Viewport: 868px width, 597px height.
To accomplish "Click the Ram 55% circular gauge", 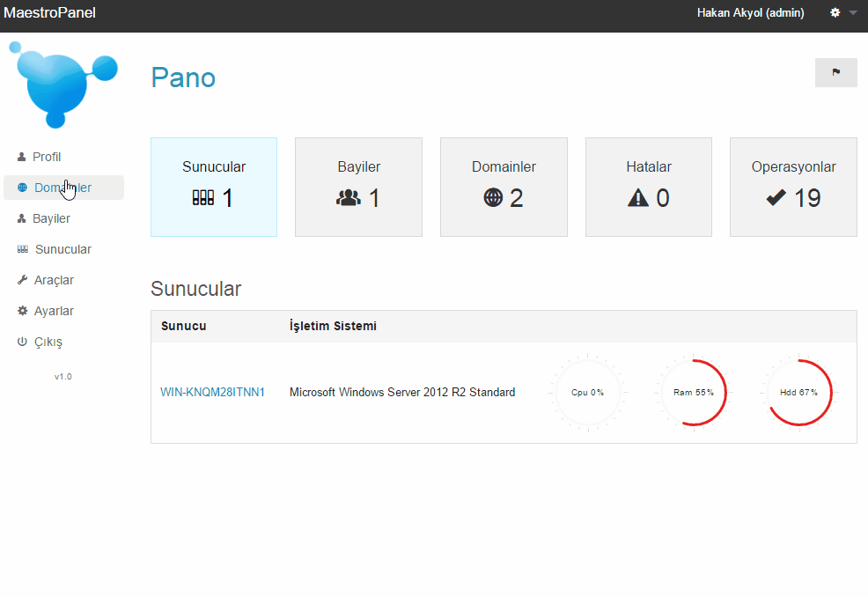I will tap(694, 393).
